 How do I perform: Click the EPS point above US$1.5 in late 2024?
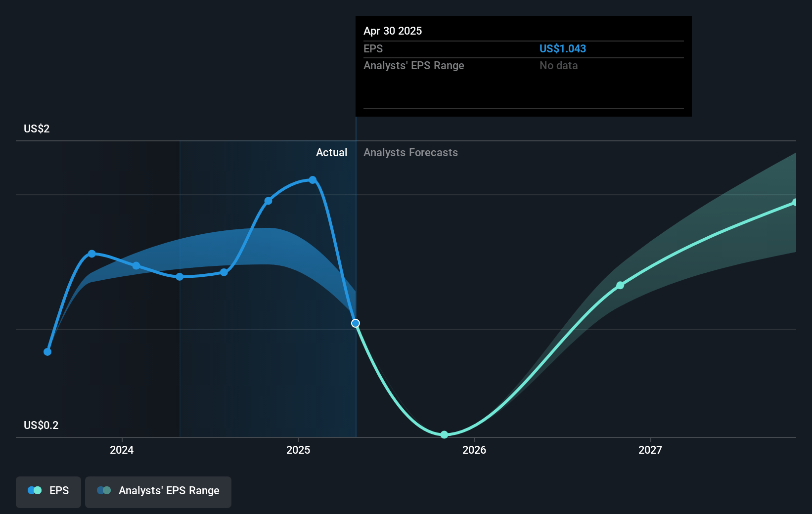pyautogui.click(x=268, y=201)
